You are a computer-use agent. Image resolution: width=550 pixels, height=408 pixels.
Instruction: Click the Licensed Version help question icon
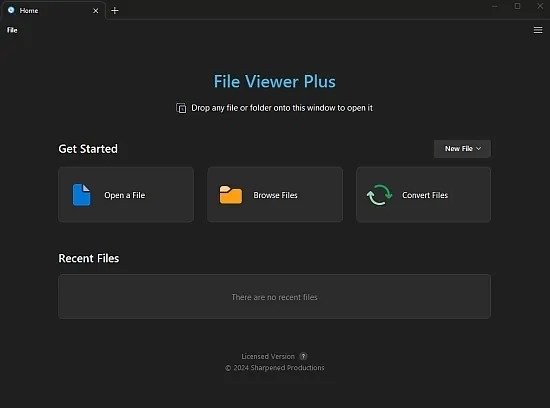[303, 356]
